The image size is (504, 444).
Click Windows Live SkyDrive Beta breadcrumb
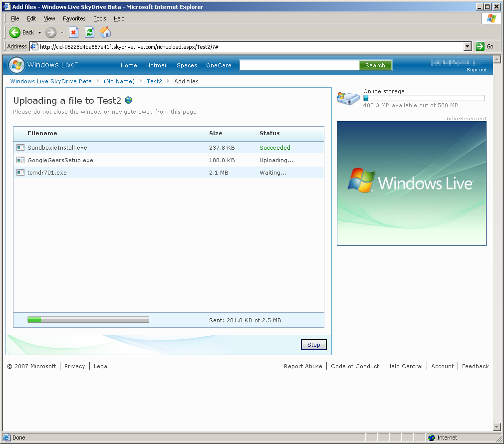coord(51,81)
